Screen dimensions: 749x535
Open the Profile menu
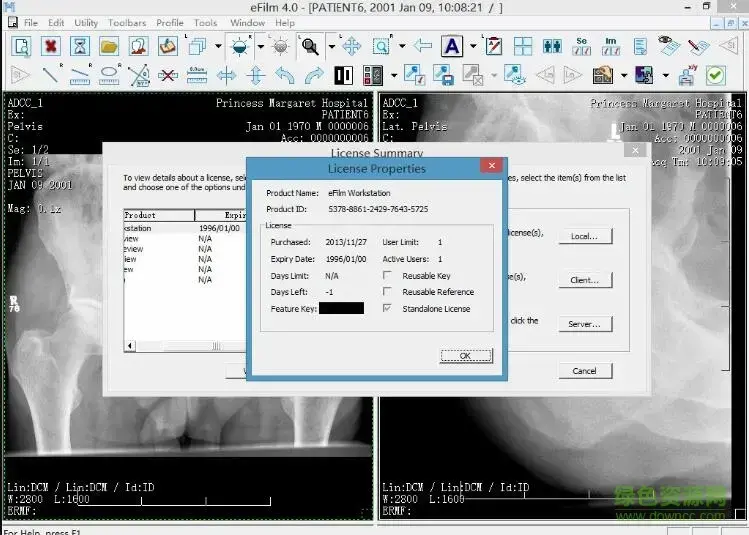pos(170,22)
